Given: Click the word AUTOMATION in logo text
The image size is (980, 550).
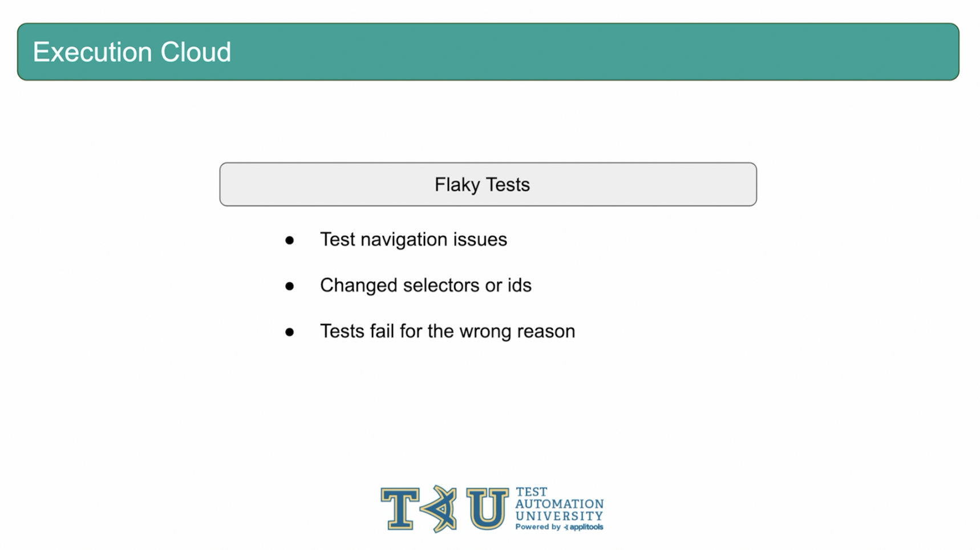Looking at the screenshot, I should tap(560, 504).
